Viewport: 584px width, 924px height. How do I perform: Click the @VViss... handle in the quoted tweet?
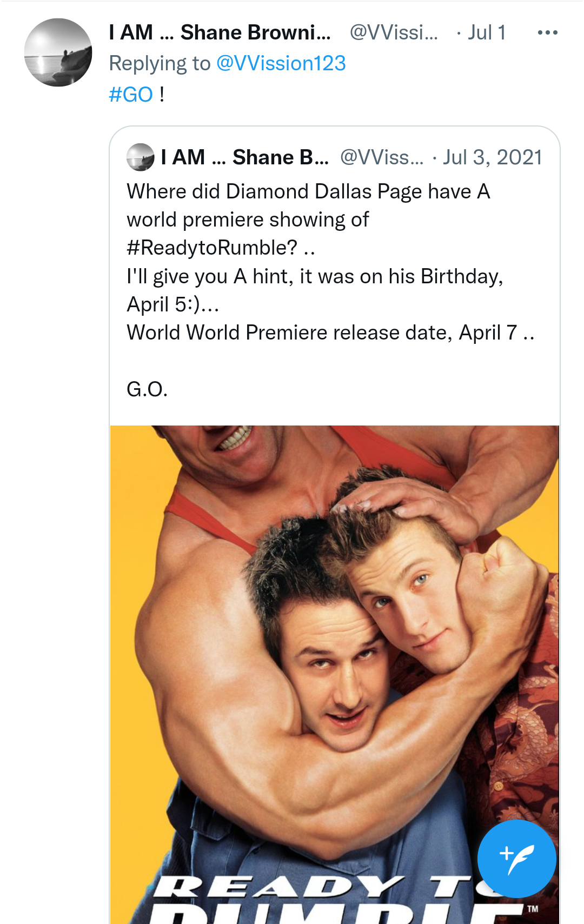click(x=382, y=157)
